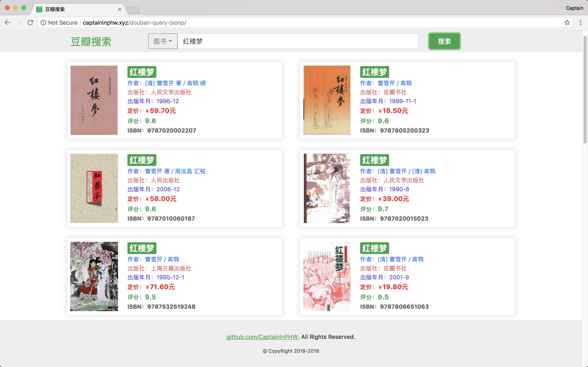588x367 pixels.
Task: Select the 豆瓣搜索 browser tab
Action: 73,9
